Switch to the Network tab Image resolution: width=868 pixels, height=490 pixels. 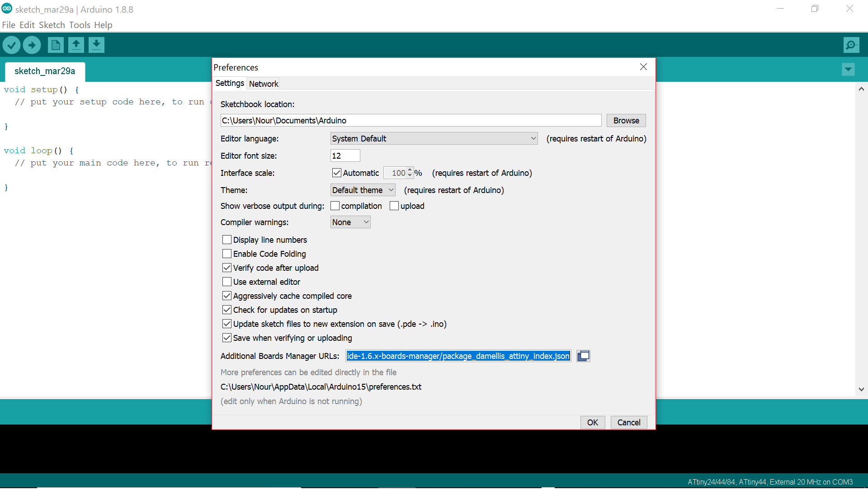[x=264, y=84]
